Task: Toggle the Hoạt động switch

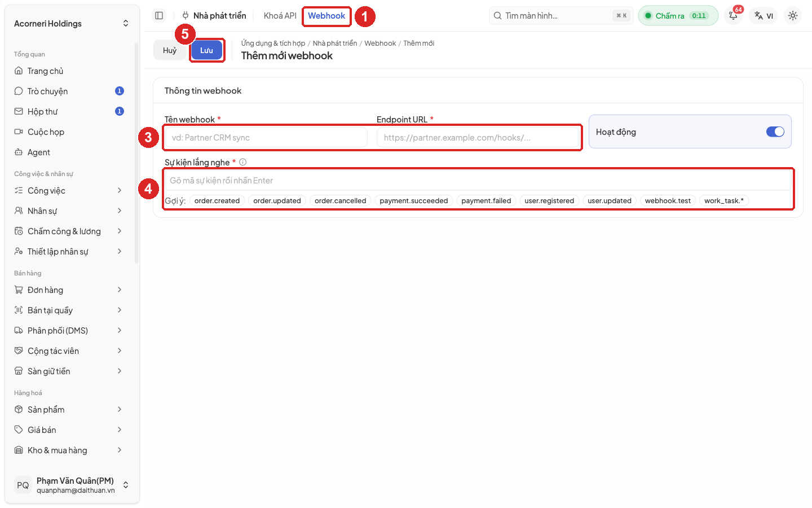Action: [775, 132]
